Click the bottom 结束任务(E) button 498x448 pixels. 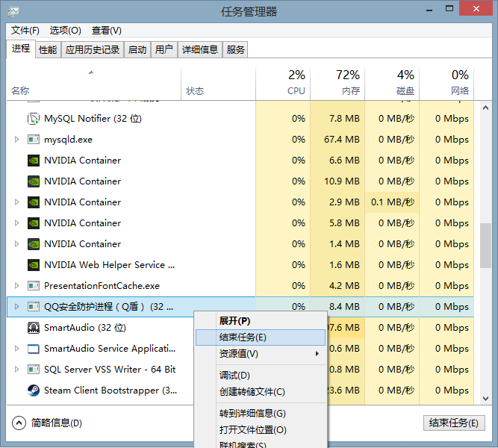[x=454, y=423]
